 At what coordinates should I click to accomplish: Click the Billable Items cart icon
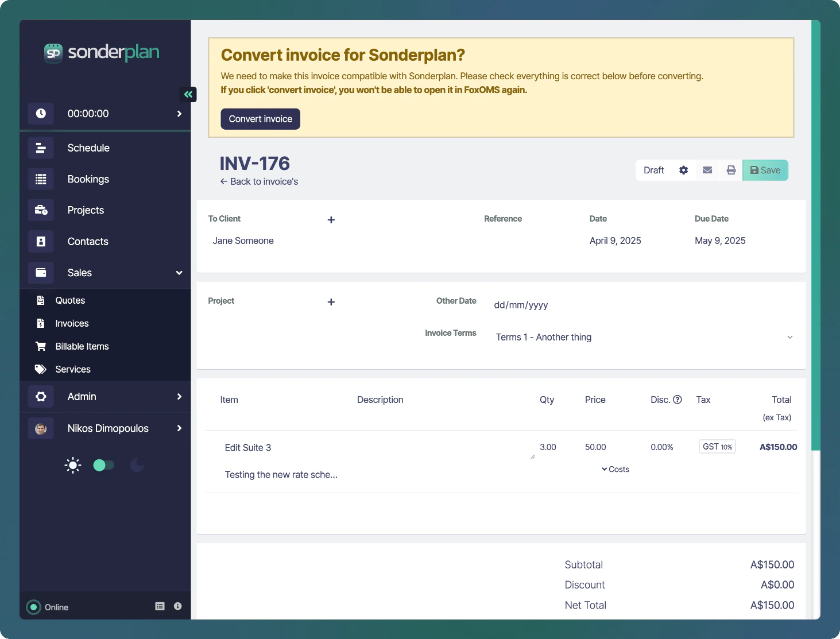(41, 346)
